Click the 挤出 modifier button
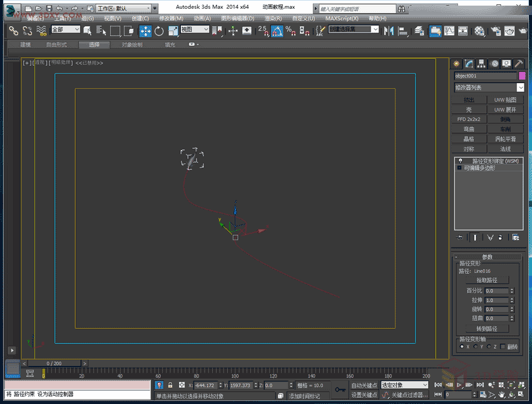This screenshot has width=532, height=404. tap(469, 99)
